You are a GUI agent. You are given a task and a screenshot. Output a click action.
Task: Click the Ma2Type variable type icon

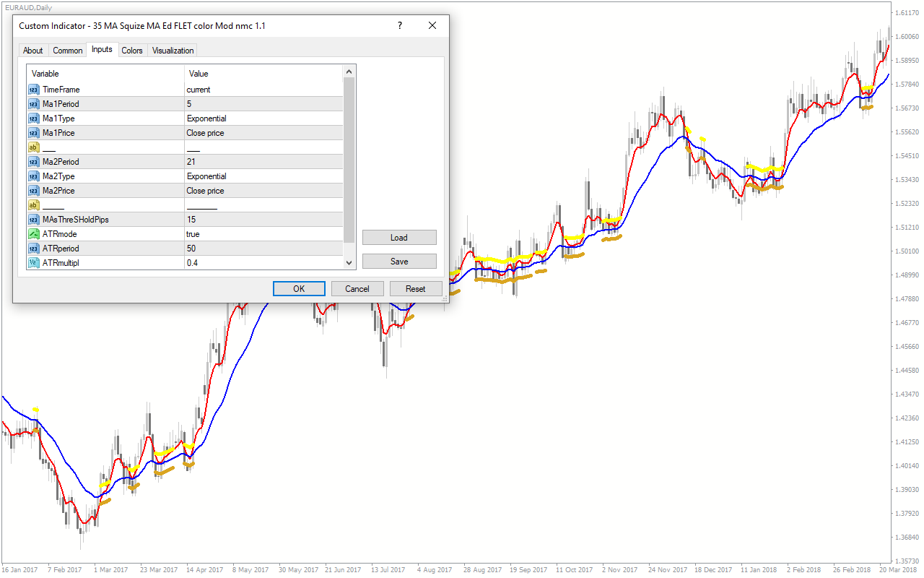(34, 176)
